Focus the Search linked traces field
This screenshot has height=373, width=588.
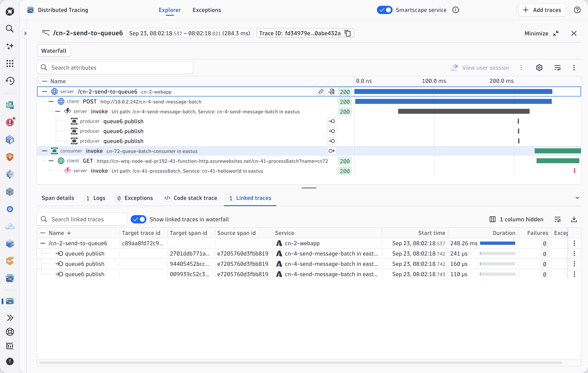[x=82, y=219]
